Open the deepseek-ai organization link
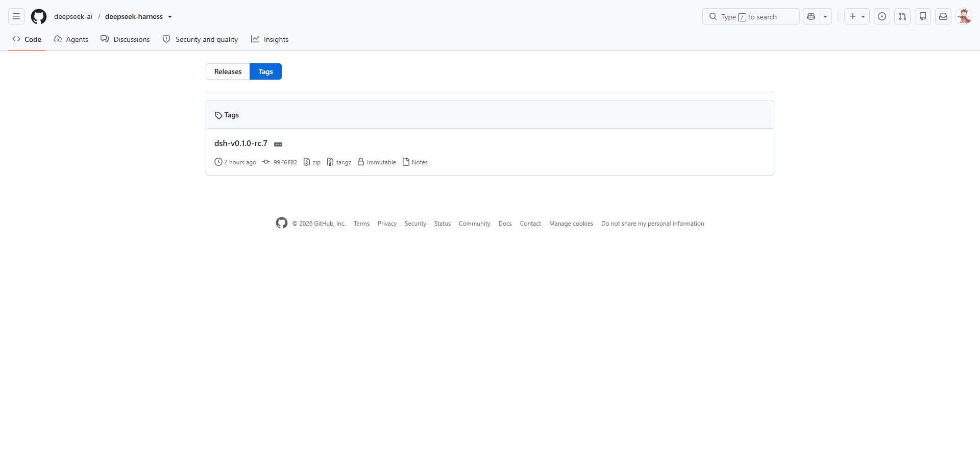The image size is (980, 465). [73, 16]
